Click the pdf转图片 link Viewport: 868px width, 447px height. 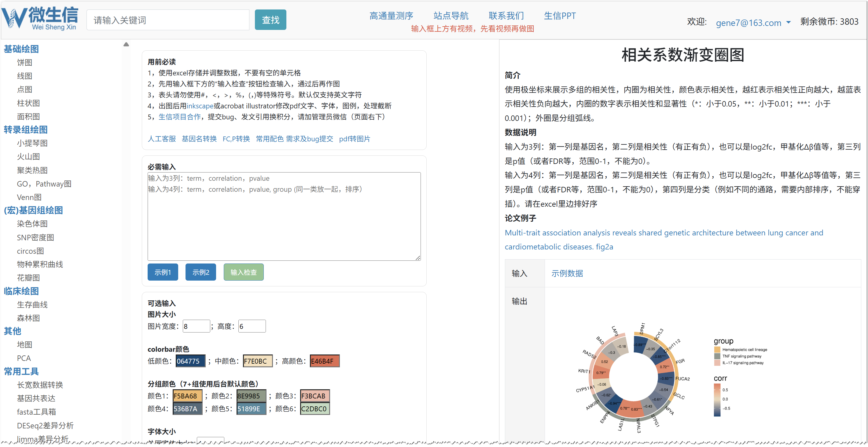click(x=354, y=139)
